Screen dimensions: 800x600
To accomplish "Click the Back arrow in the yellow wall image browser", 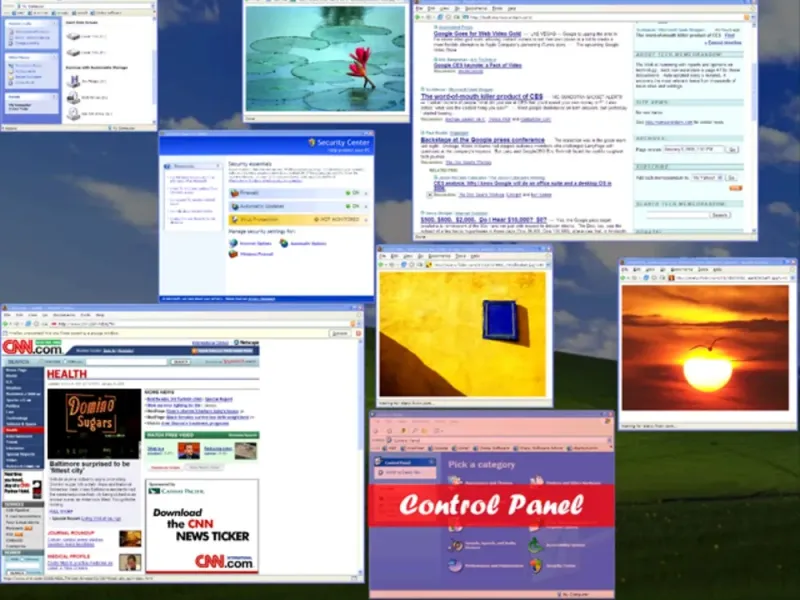I will coord(381,265).
